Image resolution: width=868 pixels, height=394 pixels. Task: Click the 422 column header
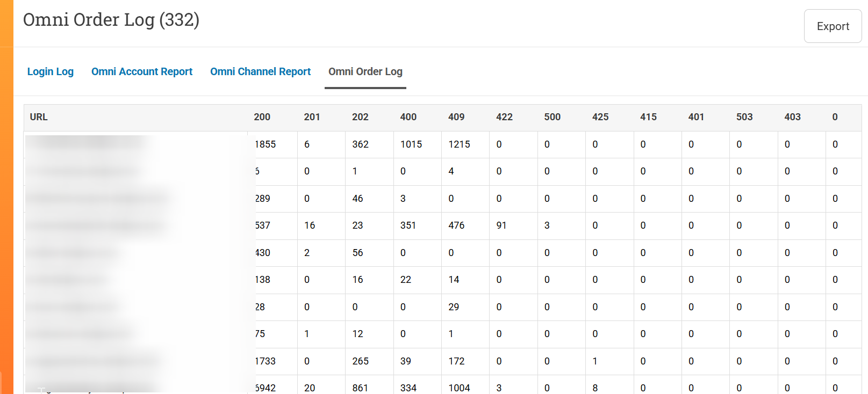point(504,117)
